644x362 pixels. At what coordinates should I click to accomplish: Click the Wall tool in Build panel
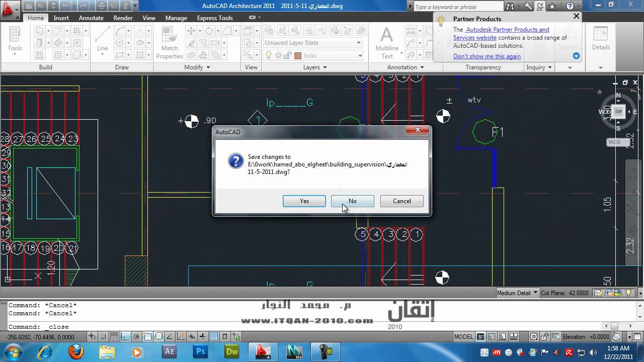(x=40, y=31)
